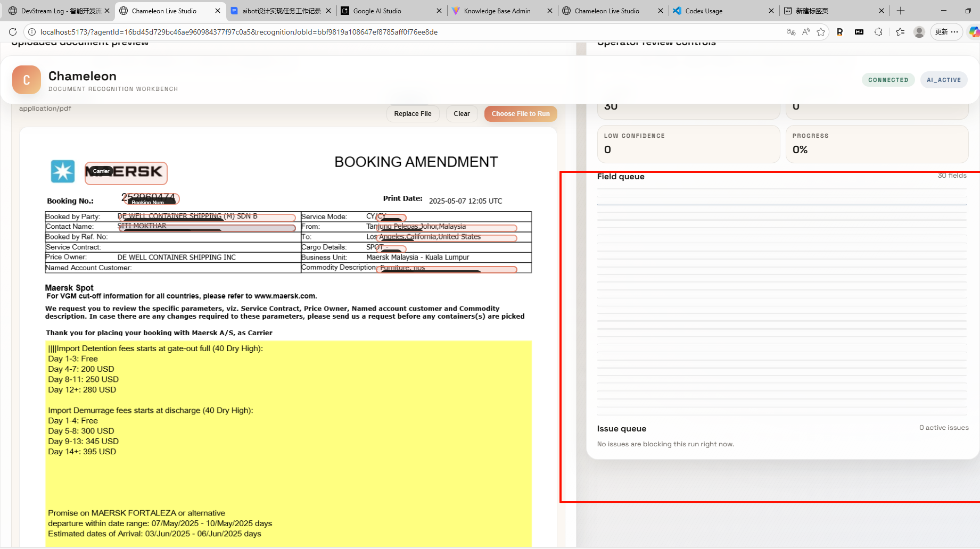View site information icon beside the URL

click(31, 32)
